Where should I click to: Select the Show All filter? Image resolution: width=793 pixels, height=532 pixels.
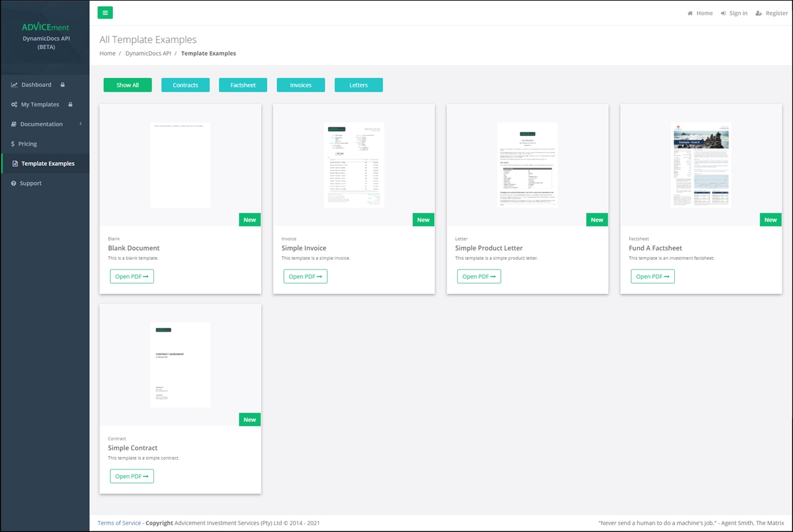127,85
